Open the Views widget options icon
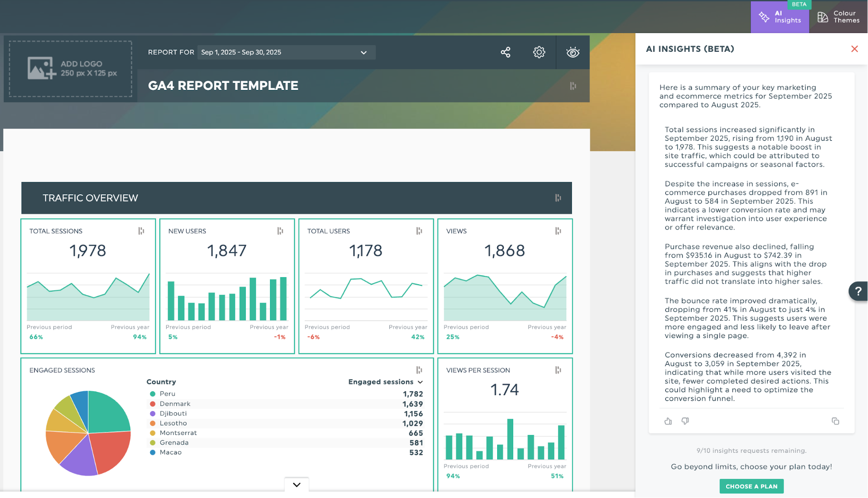Viewport: 868px width, 498px height. [x=558, y=231]
